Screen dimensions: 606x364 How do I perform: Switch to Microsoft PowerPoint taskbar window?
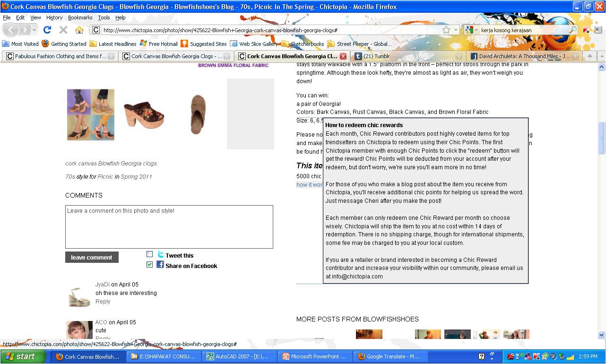coord(315,356)
